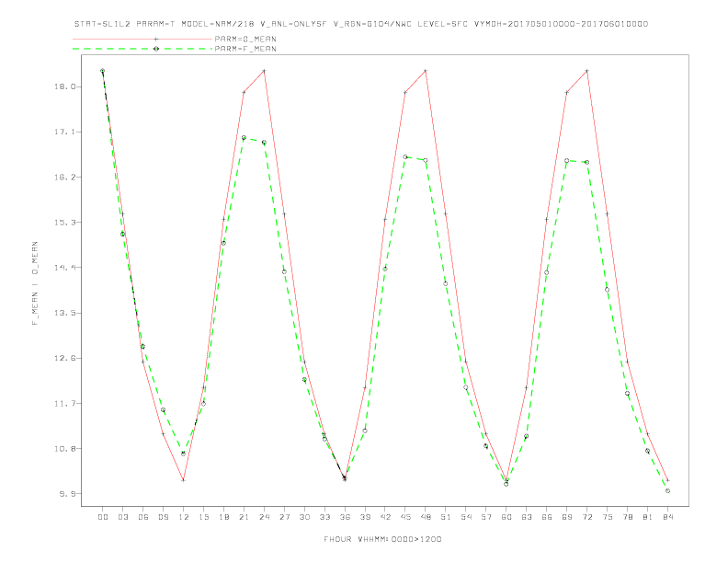Click x-axis tick label 78
Image resolution: width=728 pixels, height=563 pixels.
[628, 517]
